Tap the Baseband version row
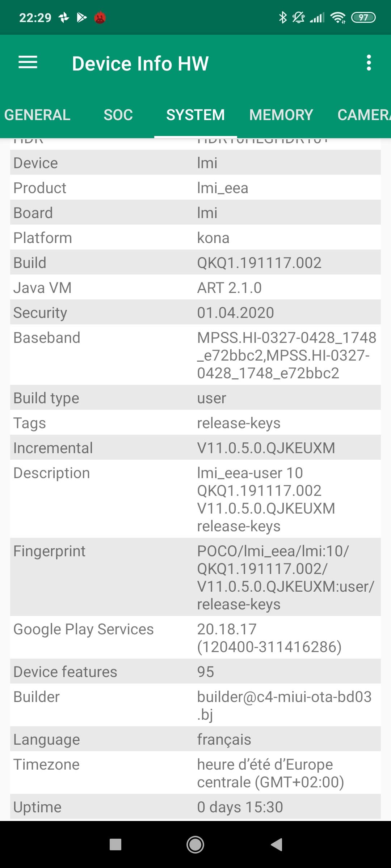This screenshot has height=868, width=391. pyautogui.click(x=195, y=355)
